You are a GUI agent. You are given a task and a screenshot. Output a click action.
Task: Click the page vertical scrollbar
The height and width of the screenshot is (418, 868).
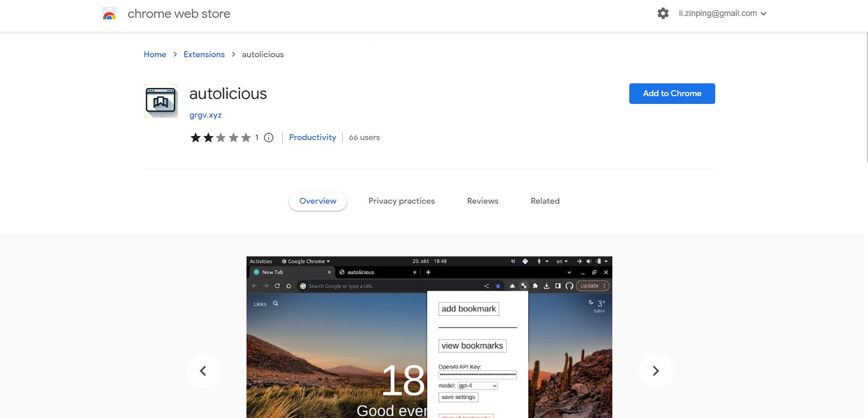coord(867,97)
